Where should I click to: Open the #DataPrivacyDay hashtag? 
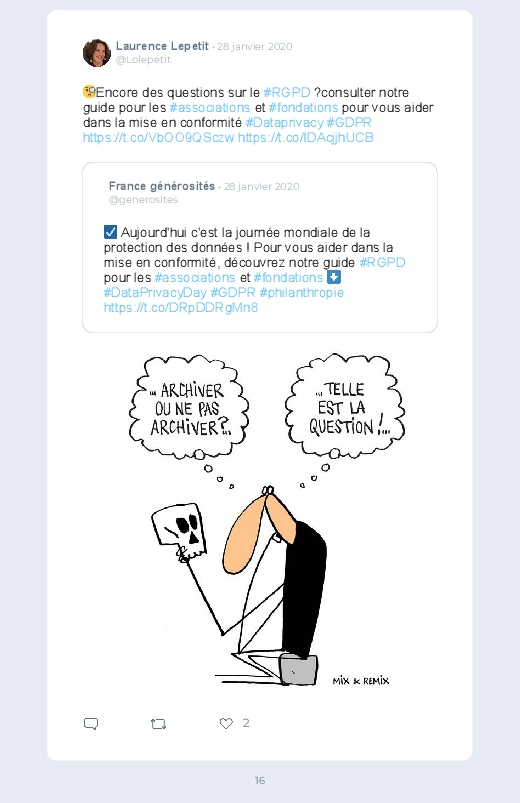click(x=155, y=292)
